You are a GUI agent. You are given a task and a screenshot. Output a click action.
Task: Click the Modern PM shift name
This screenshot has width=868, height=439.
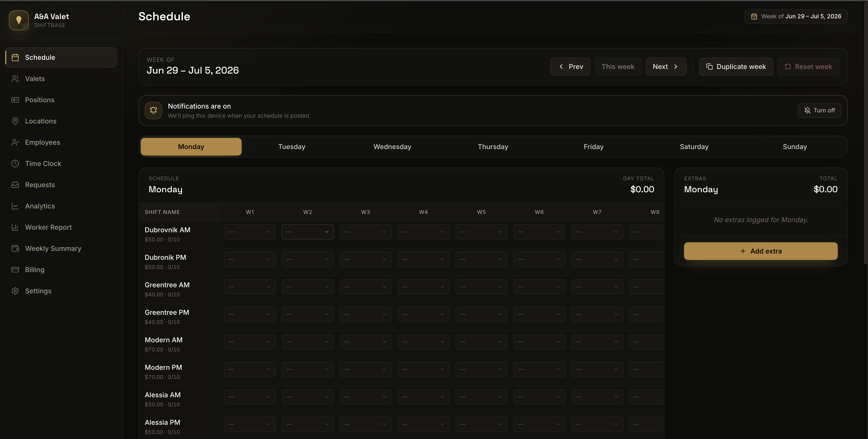163,367
